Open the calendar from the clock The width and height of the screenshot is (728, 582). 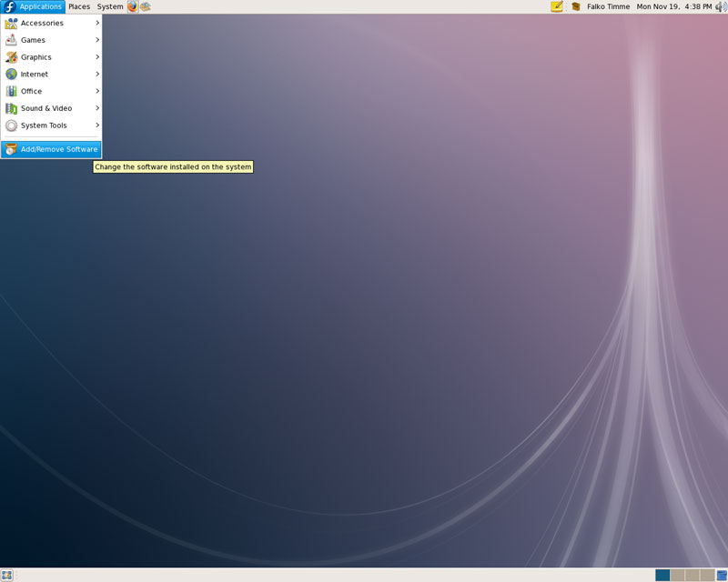pos(673,6)
